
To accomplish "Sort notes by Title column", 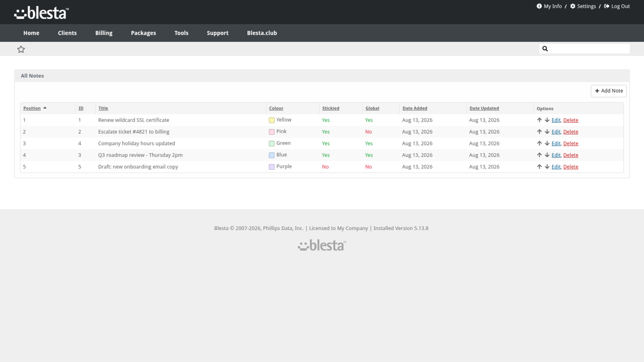I will coord(103,108).
